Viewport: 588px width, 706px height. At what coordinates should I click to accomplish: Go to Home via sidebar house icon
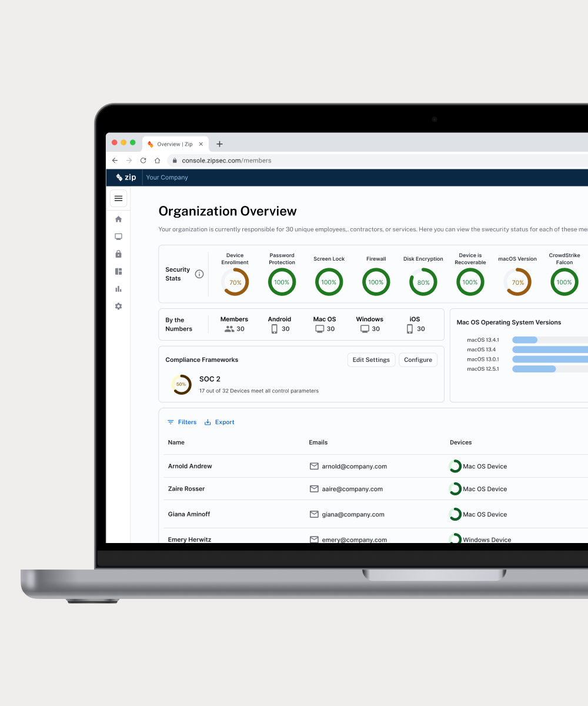(x=118, y=219)
